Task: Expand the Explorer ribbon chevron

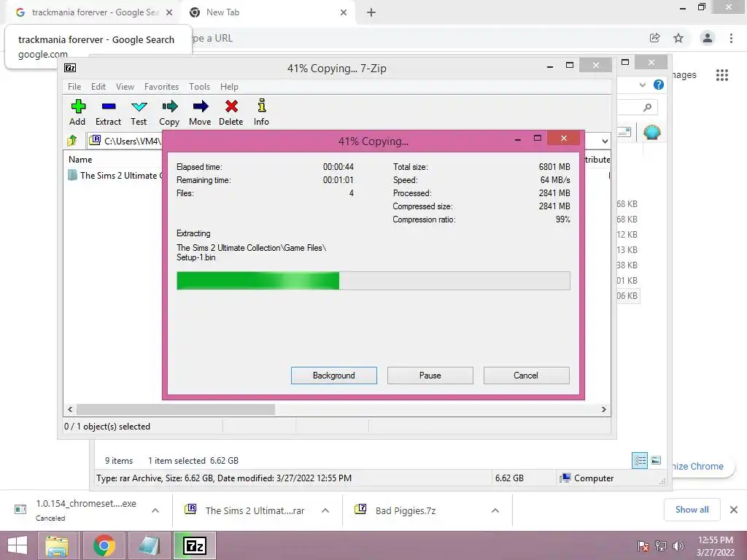Action: 642,85
